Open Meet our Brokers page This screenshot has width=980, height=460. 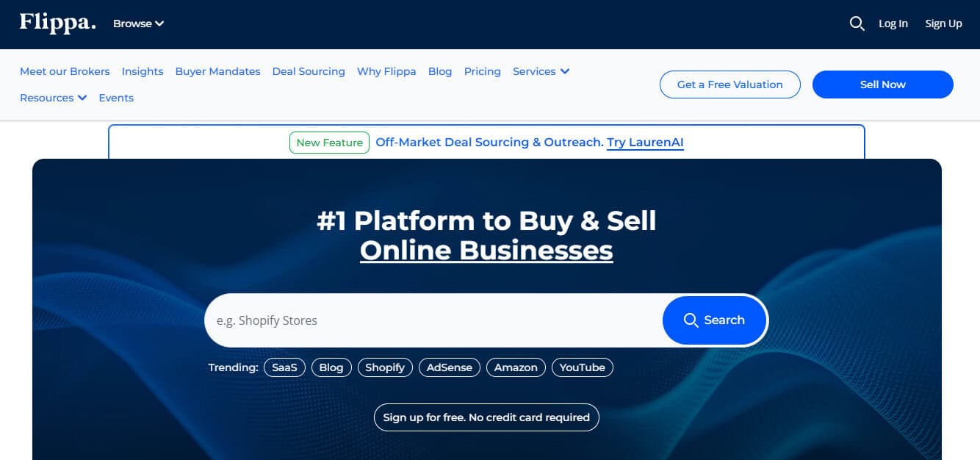tap(65, 71)
